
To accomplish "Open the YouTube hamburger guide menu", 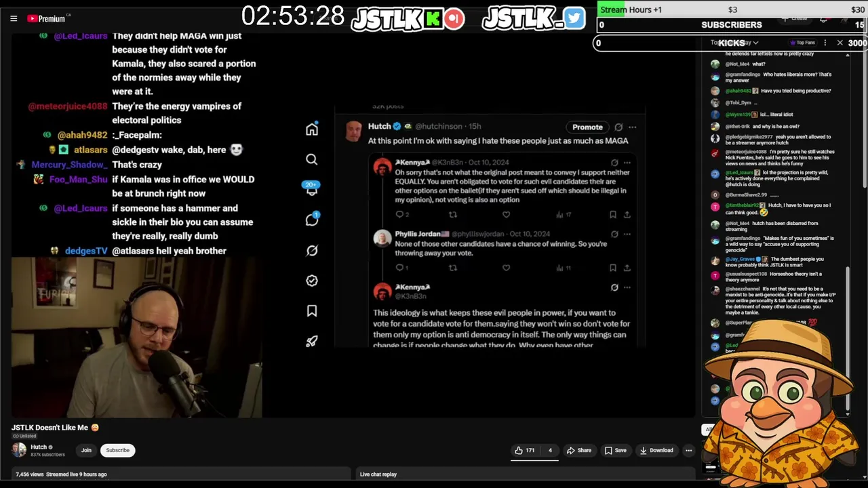I will coord(14,18).
